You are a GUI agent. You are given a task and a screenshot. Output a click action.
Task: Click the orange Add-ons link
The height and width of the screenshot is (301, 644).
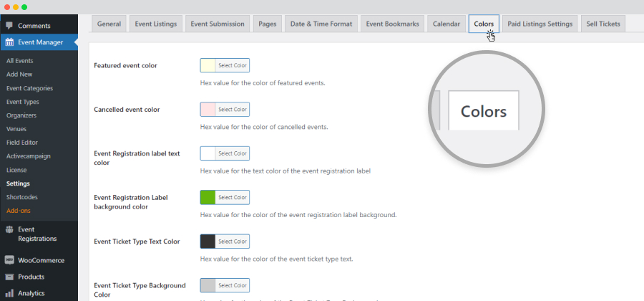coord(19,211)
